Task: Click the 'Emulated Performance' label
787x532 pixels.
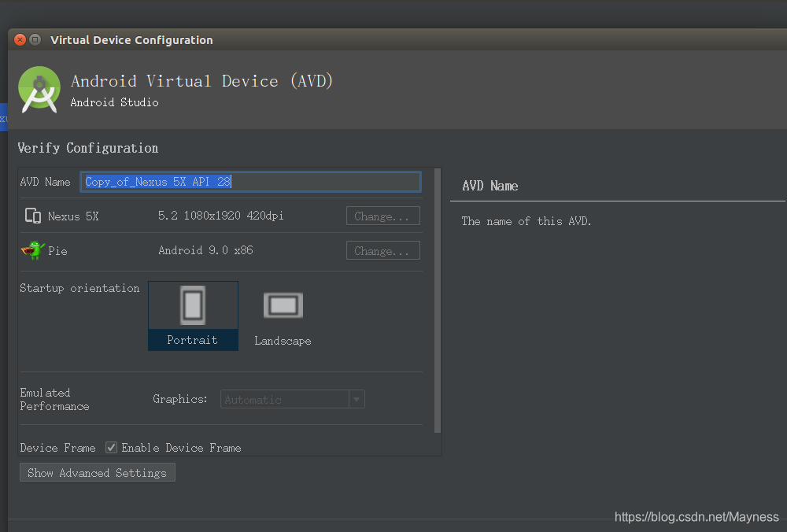Action: (x=55, y=400)
